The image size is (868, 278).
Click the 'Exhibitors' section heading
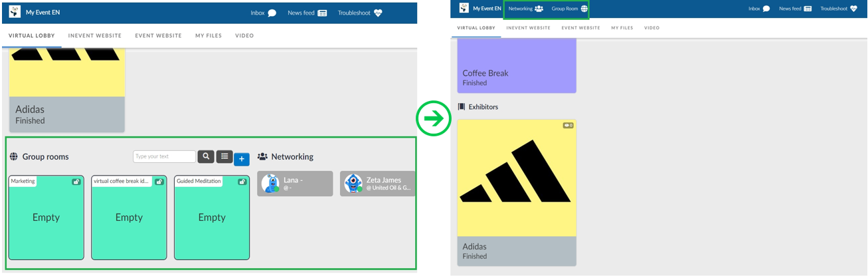coord(483,106)
